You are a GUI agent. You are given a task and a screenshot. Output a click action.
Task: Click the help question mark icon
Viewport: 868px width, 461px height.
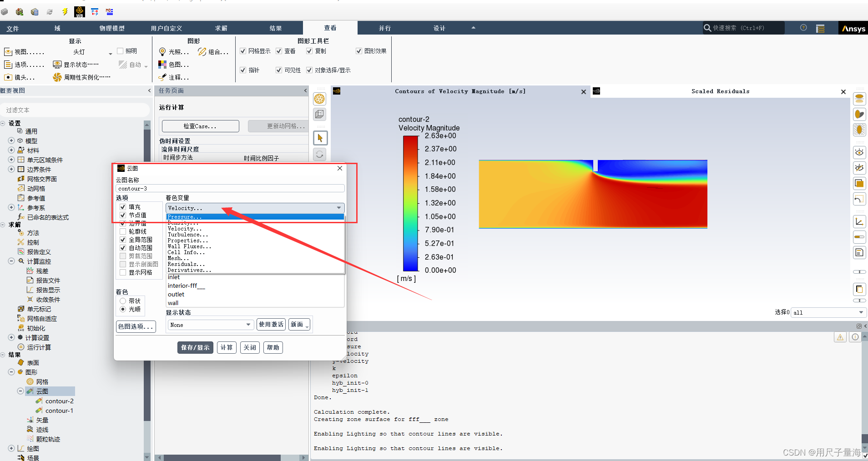tap(803, 28)
